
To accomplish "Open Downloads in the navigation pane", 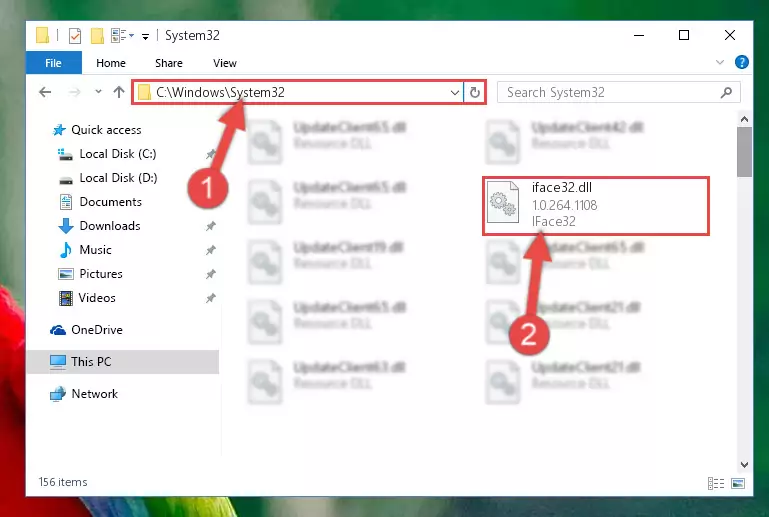I will (110, 226).
